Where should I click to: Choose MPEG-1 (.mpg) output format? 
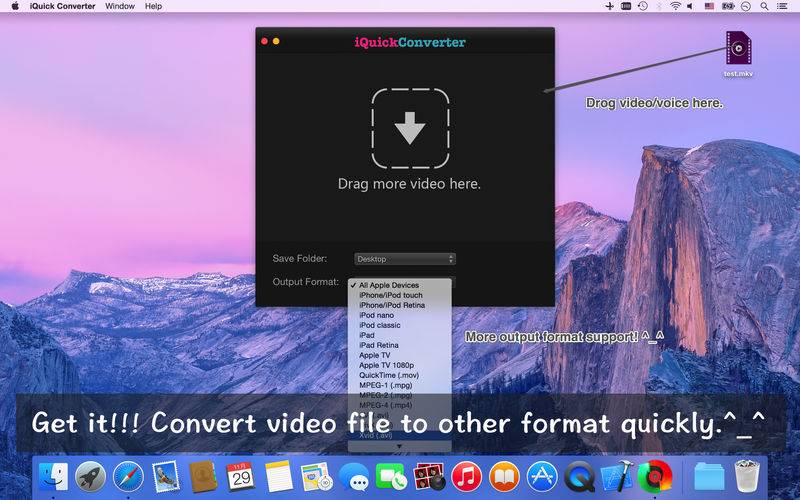(x=399, y=385)
